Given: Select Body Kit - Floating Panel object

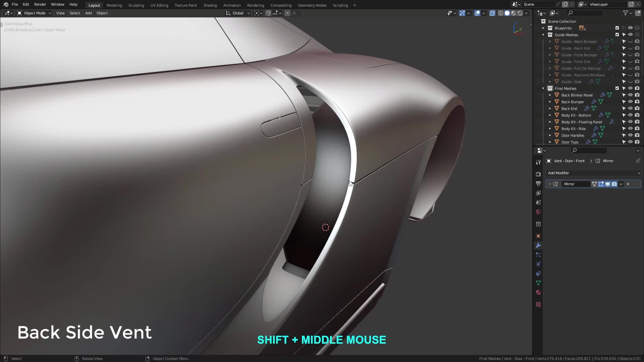Looking at the screenshot, I should click(x=581, y=122).
